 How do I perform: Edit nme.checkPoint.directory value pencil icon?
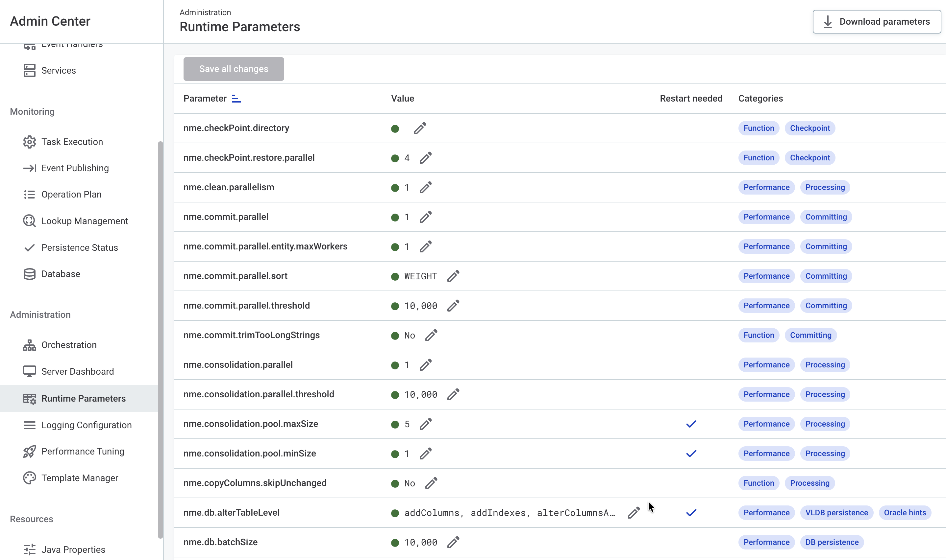420,128
